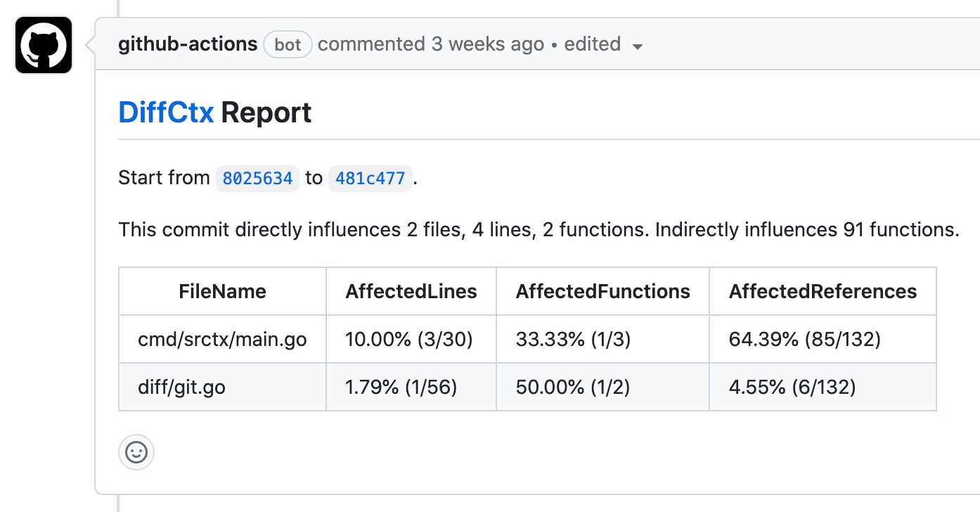Open the github-actions author link

click(188, 44)
